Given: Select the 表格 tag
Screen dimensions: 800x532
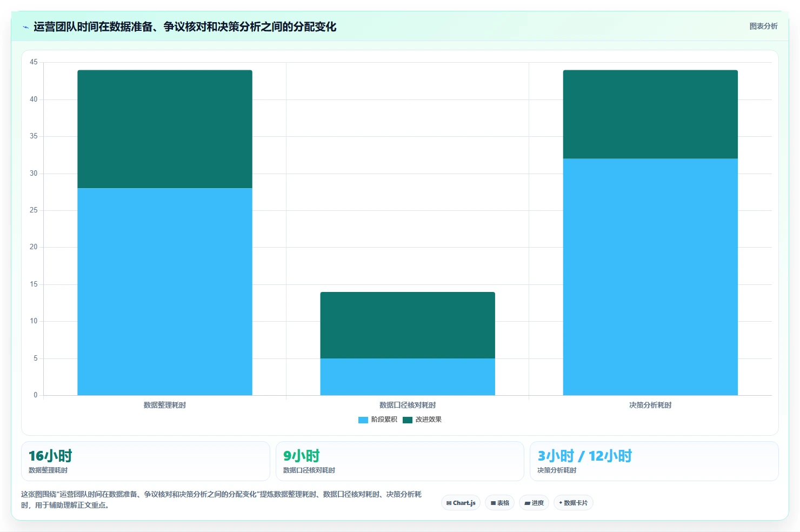Looking at the screenshot, I should pos(500,503).
